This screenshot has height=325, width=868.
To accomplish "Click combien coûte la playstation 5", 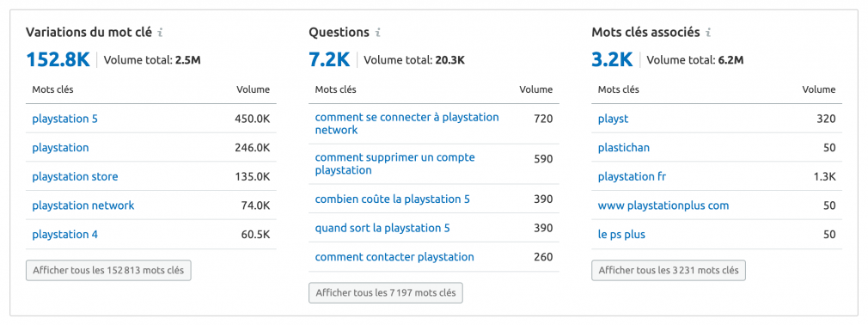I will pyautogui.click(x=392, y=199).
